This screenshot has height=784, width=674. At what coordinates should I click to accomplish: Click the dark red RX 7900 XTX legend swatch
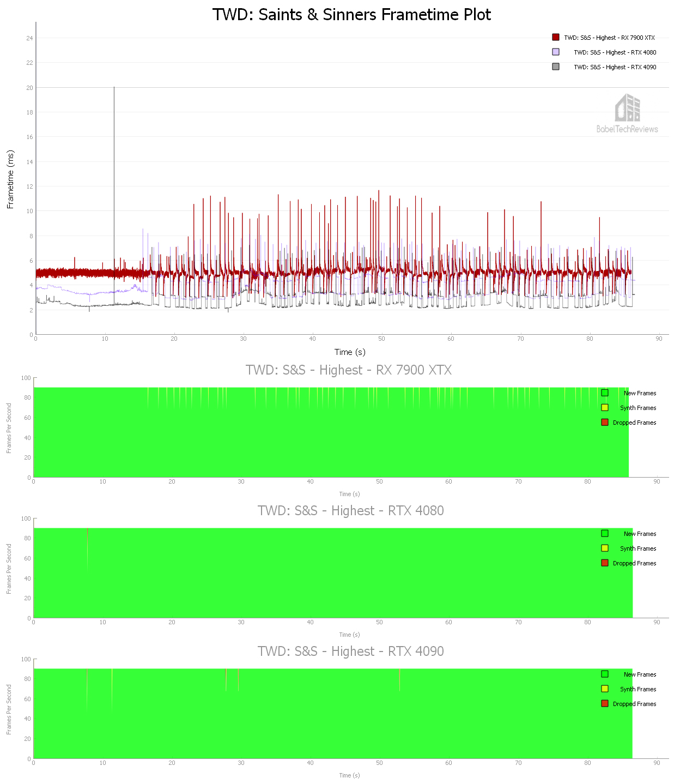coord(555,37)
